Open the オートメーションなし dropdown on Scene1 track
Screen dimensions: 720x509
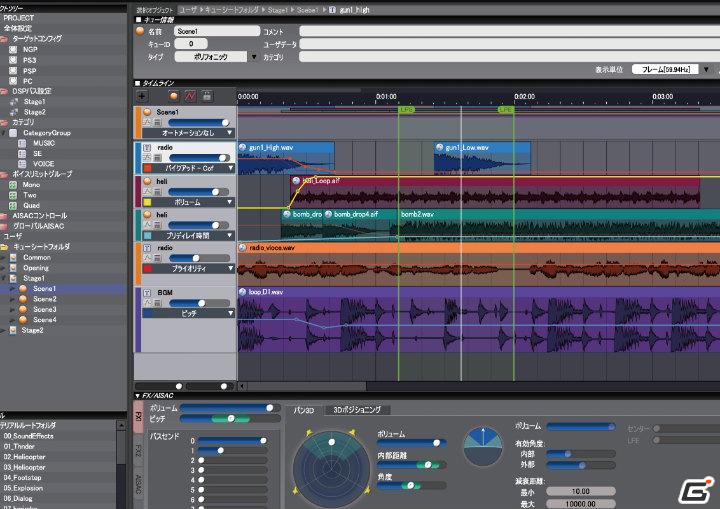188,133
